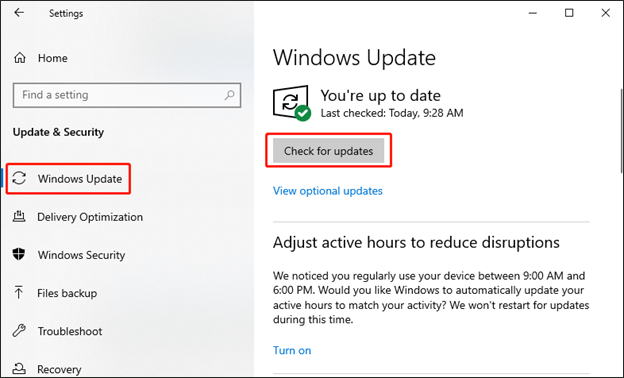This screenshot has height=378, width=624.
Task: Click the Recovery icon in sidebar
Action: click(x=19, y=368)
